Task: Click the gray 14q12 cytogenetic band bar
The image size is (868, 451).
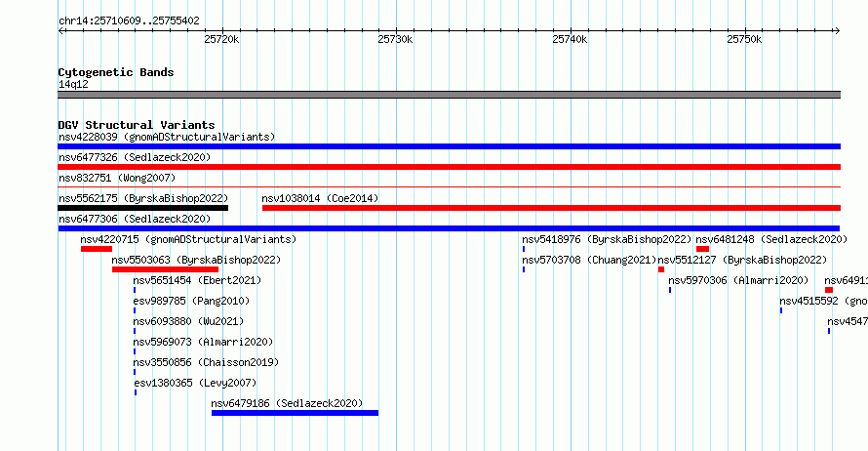Action: 449,96
